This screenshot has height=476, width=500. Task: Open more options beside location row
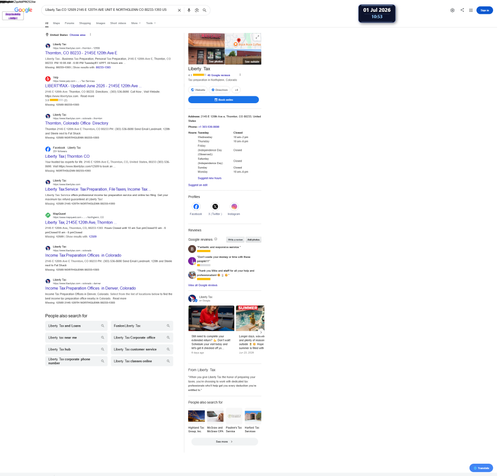pyautogui.click(x=90, y=35)
